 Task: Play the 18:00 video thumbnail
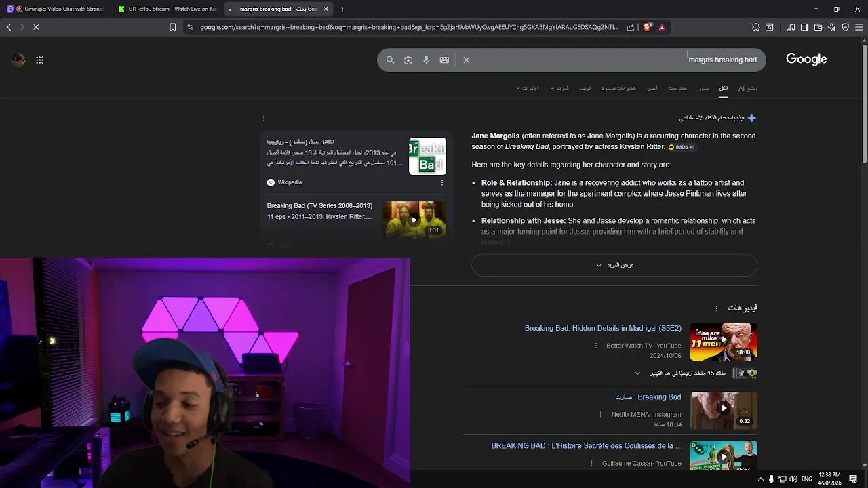click(724, 342)
